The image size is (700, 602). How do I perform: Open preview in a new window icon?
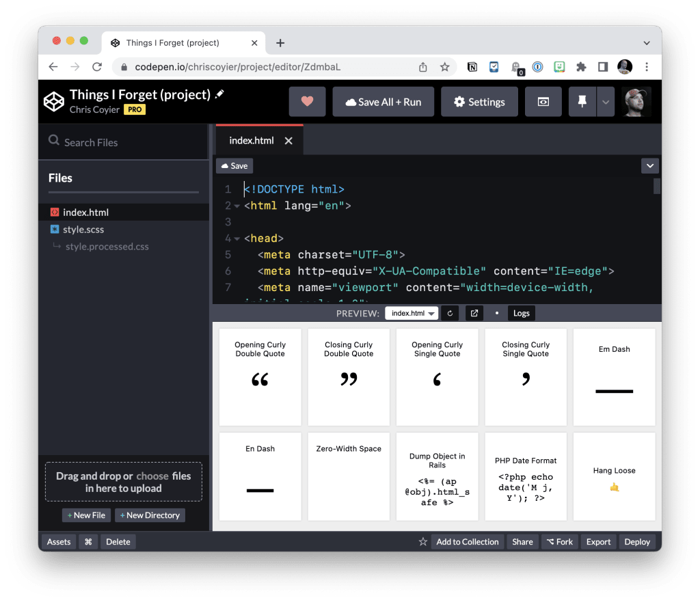pos(474,313)
